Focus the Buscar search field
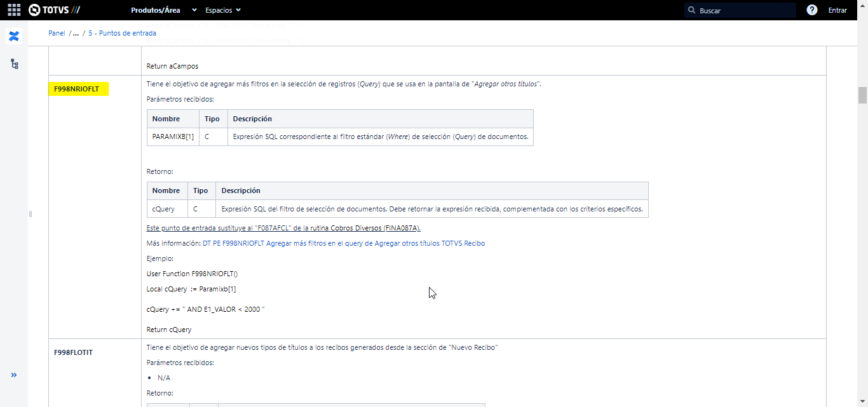This screenshot has width=868, height=407. 740,10
